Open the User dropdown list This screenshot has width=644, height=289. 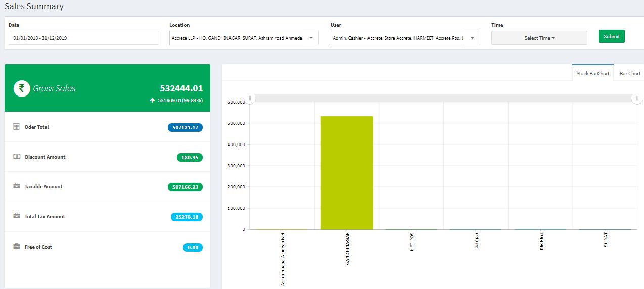(x=405, y=38)
